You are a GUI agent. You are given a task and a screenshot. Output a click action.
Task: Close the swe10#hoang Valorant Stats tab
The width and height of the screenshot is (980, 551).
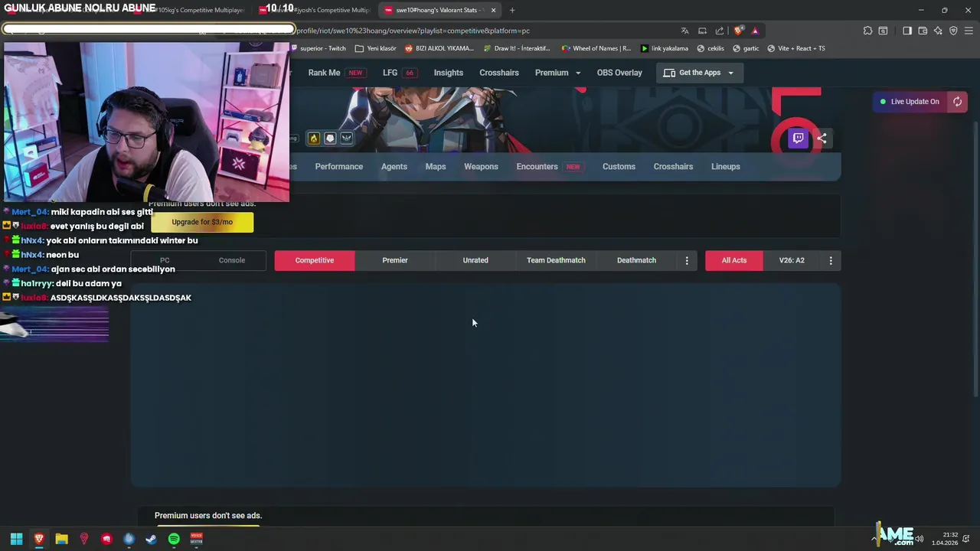point(493,10)
